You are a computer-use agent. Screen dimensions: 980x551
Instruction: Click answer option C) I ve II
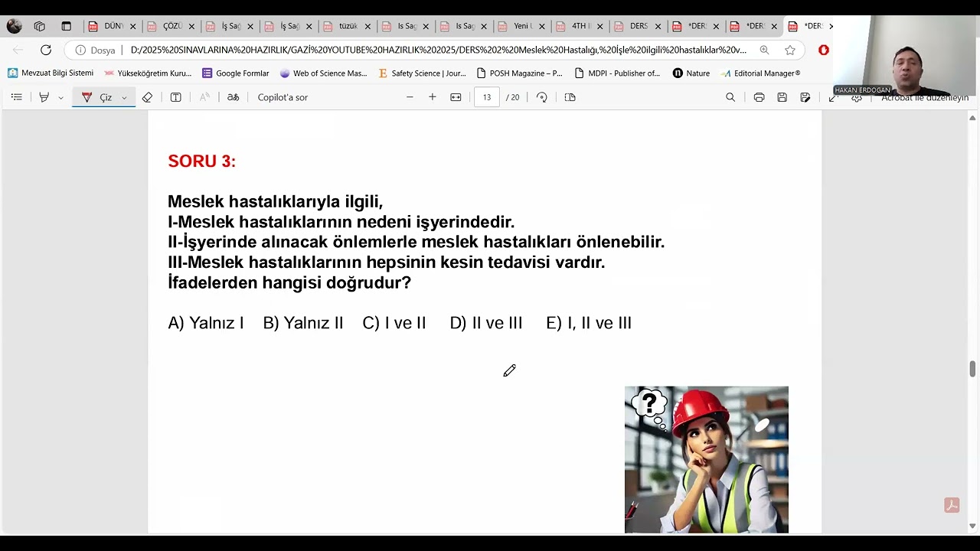click(394, 323)
